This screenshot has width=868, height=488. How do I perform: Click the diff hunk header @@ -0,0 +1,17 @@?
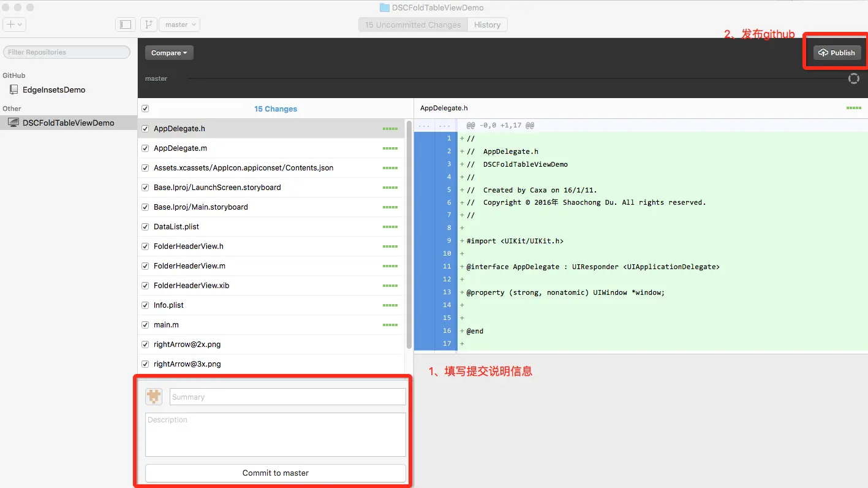point(500,125)
